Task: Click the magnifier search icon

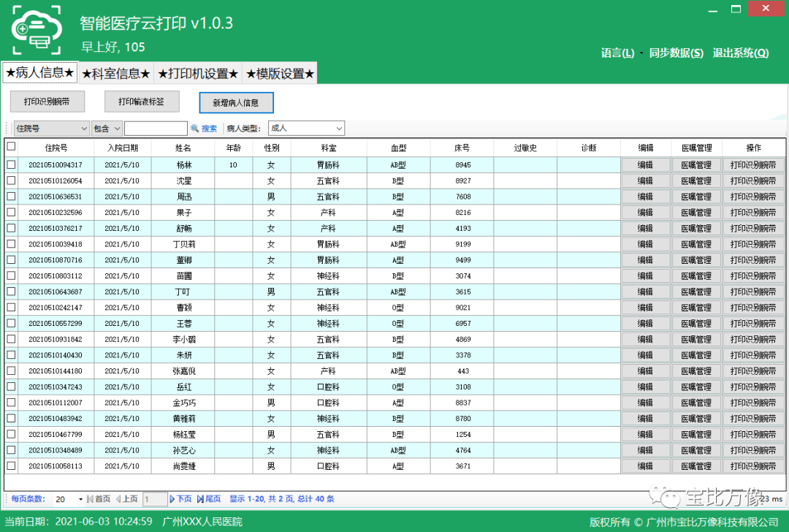Action: [195, 129]
